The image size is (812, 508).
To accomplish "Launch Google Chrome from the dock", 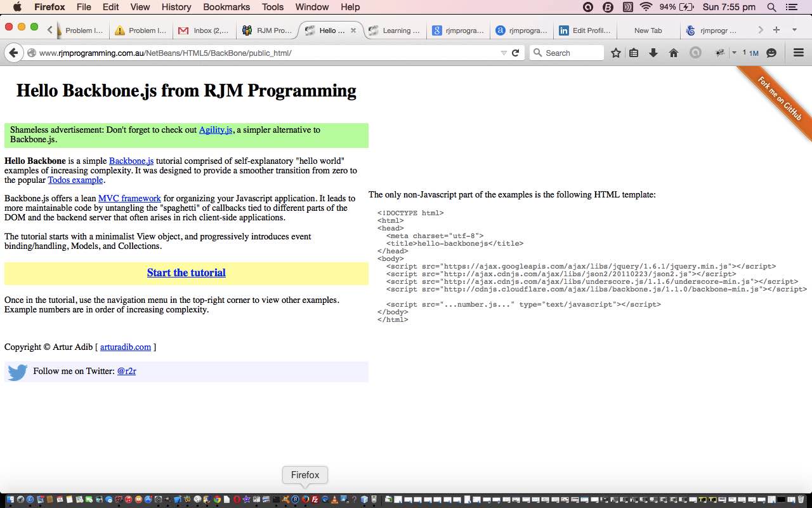I will pos(217,500).
